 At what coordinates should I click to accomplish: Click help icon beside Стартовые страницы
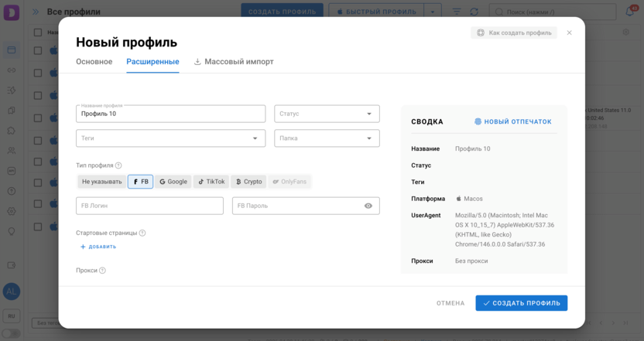[142, 233]
